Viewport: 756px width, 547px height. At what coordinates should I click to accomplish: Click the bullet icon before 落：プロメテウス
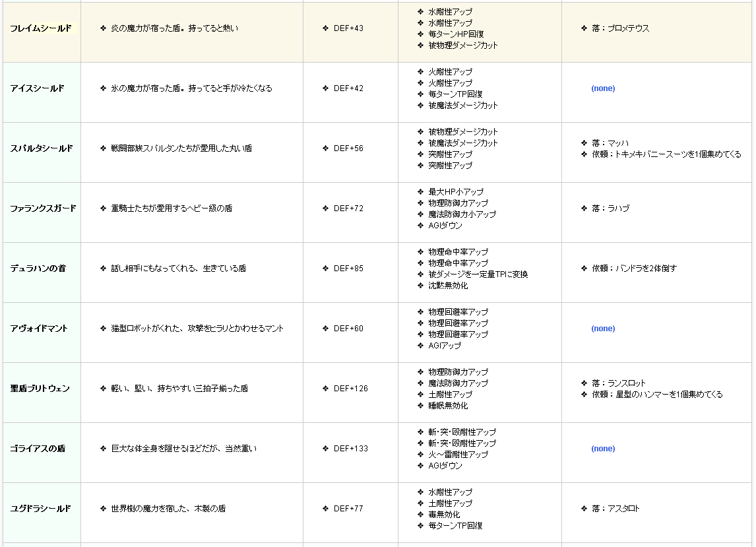584,28
